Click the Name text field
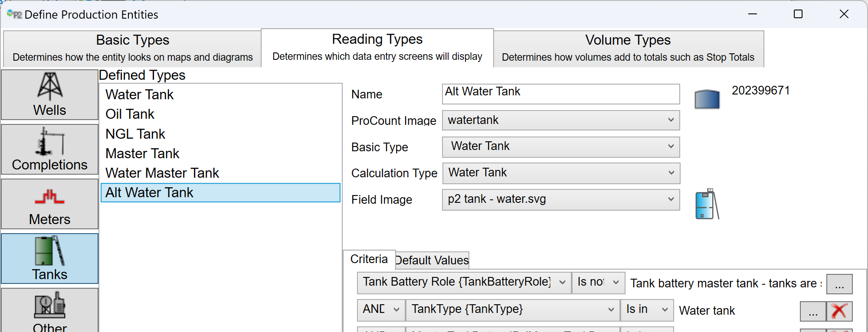The image size is (868, 332). [x=560, y=94]
